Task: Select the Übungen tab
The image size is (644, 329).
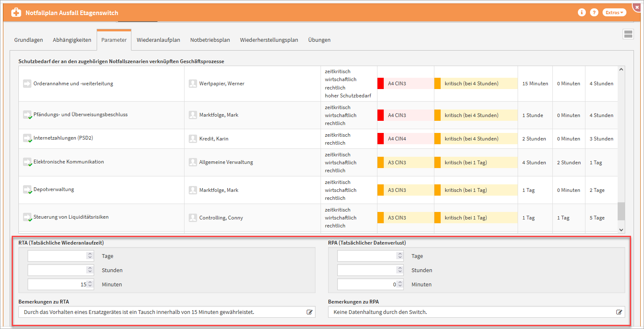Action: [319, 40]
